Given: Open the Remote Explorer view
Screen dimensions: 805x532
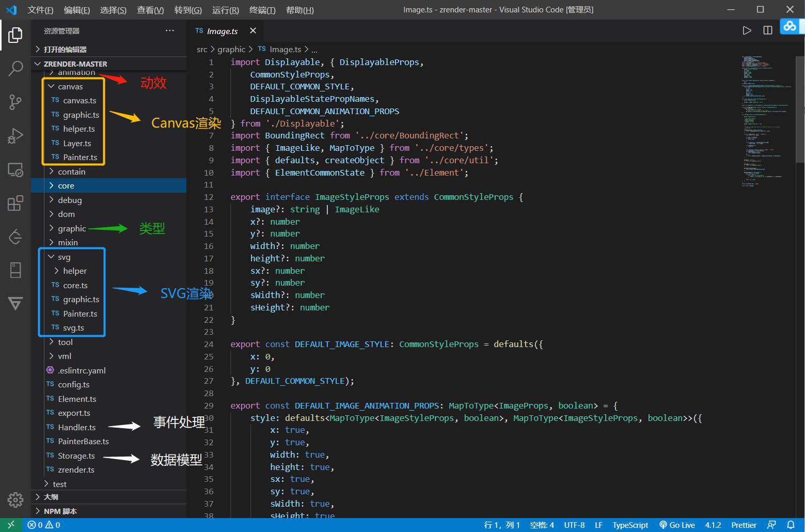Looking at the screenshot, I should click(15, 169).
